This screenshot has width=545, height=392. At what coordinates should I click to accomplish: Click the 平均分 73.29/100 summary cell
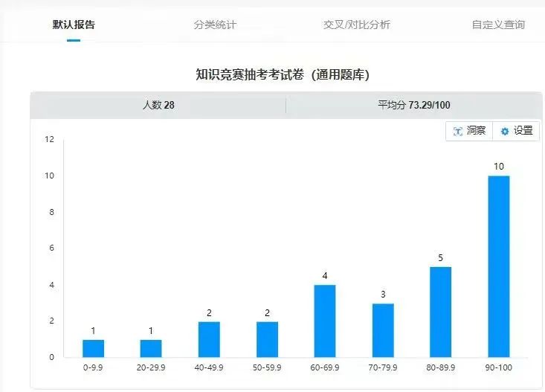413,105
